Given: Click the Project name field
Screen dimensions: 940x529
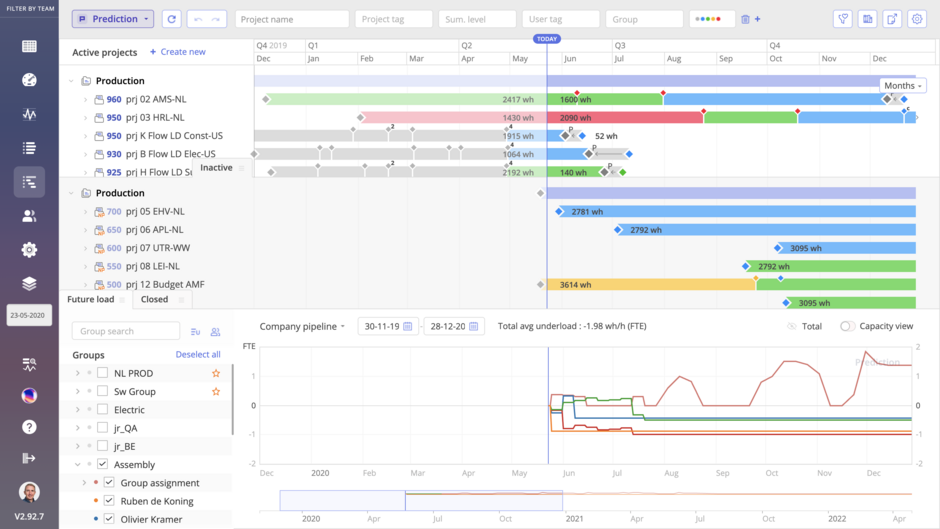Looking at the screenshot, I should pyautogui.click(x=292, y=19).
